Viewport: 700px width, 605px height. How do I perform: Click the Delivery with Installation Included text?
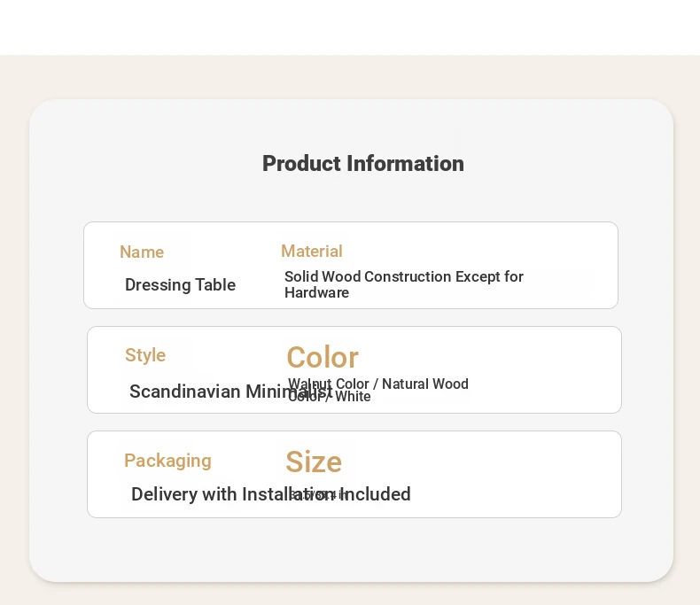click(x=271, y=494)
